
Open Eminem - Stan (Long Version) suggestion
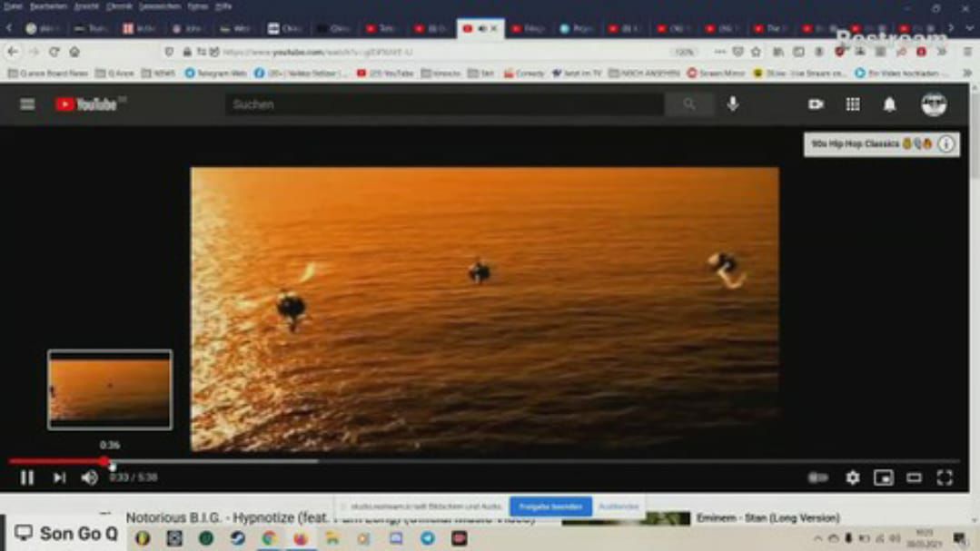click(768, 518)
